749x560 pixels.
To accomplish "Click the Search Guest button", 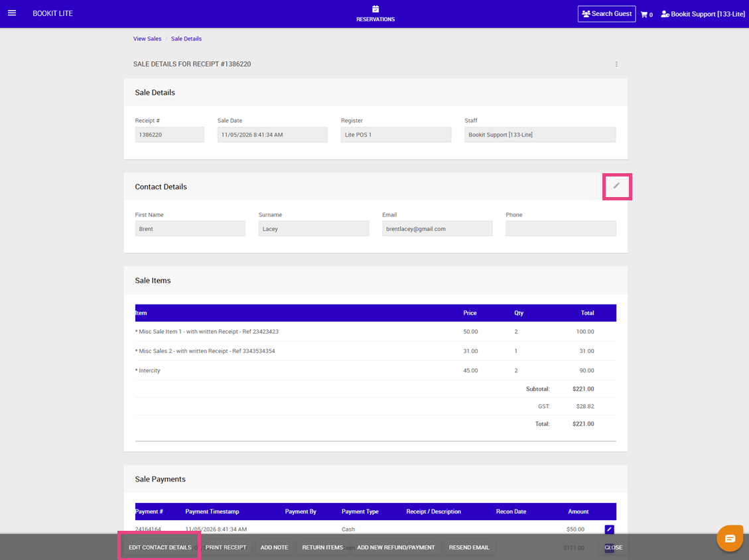I will [606, 14].
